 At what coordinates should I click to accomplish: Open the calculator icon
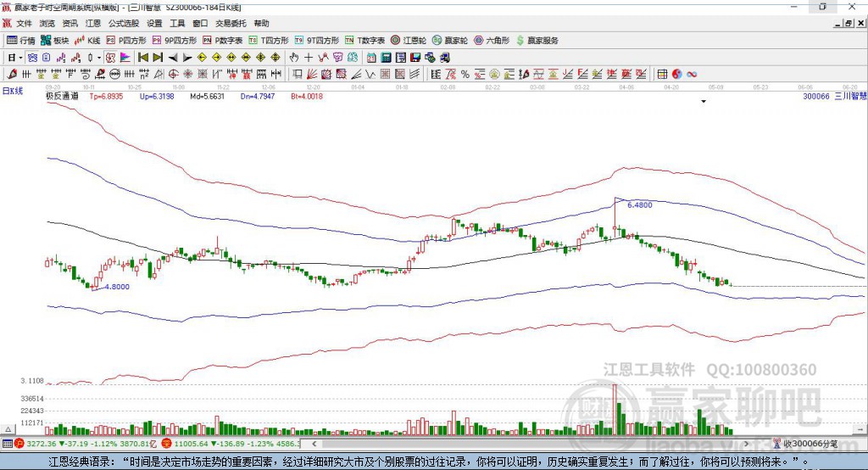tap(386, 58)
